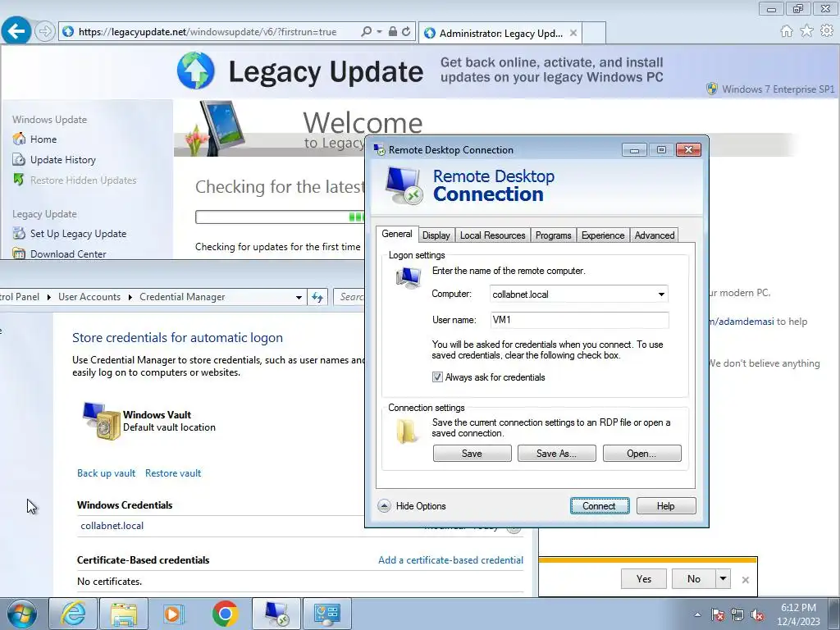840x630 pixels.
Task: Open the Windows Start orb
Action: tap(22, 614)
